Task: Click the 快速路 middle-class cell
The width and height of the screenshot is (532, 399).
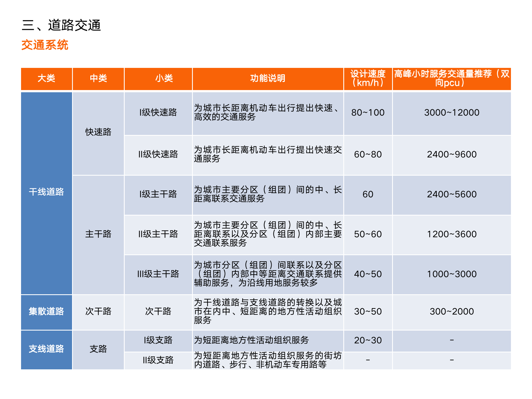Action: tap(98, 132)
